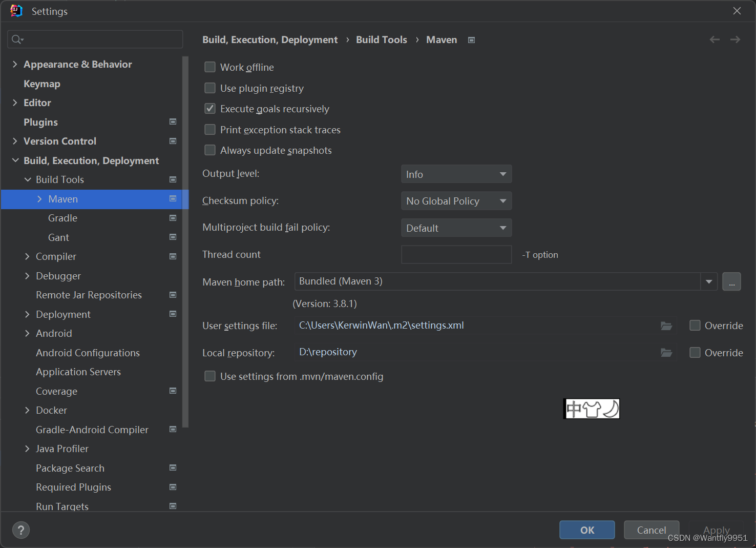756x548 pixels.
Task: Expand the Docker tree node
Action: (27, 410)
